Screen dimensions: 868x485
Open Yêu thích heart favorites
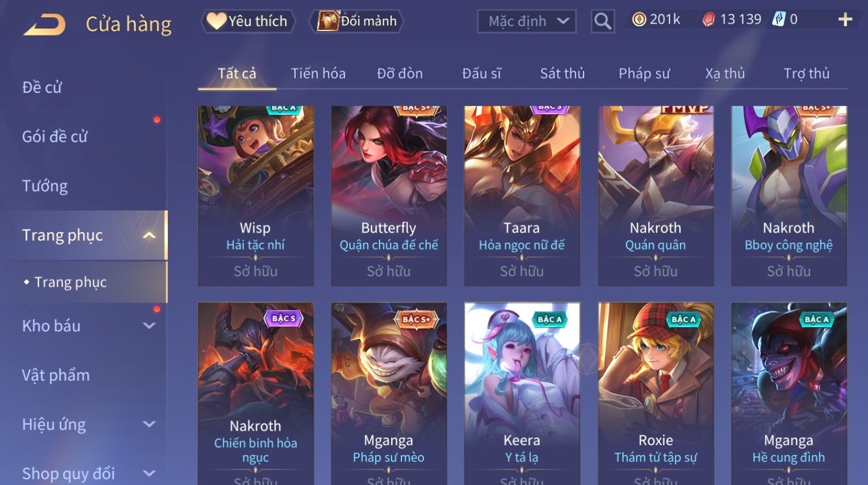point(248,21)
